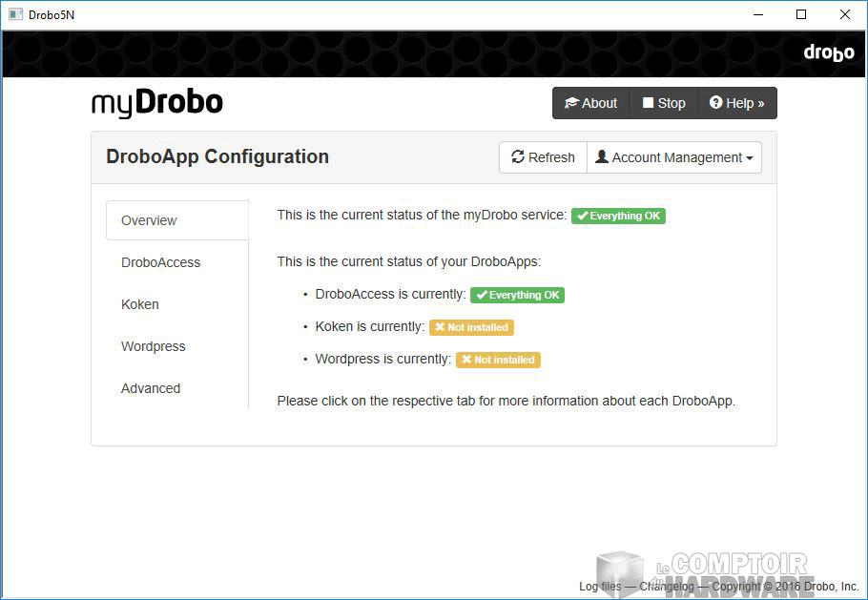
Task: Go to the Wordpress tab
Action: point(154,346)
